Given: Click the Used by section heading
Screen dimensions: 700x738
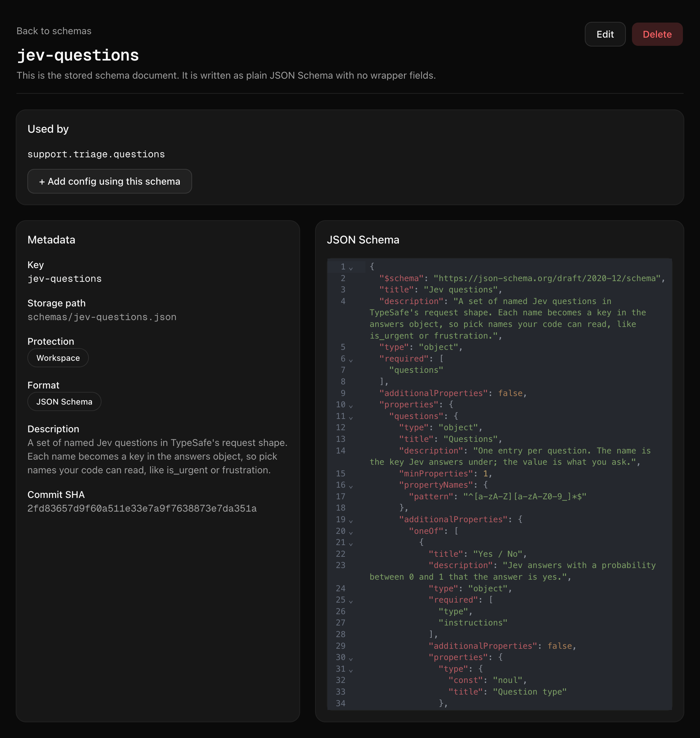Looking at the screenshot, I should tap(48, 129).
